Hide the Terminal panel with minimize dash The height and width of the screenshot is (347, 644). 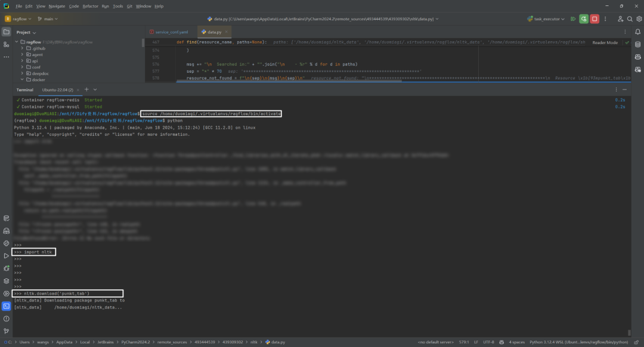tap(625, 89)
